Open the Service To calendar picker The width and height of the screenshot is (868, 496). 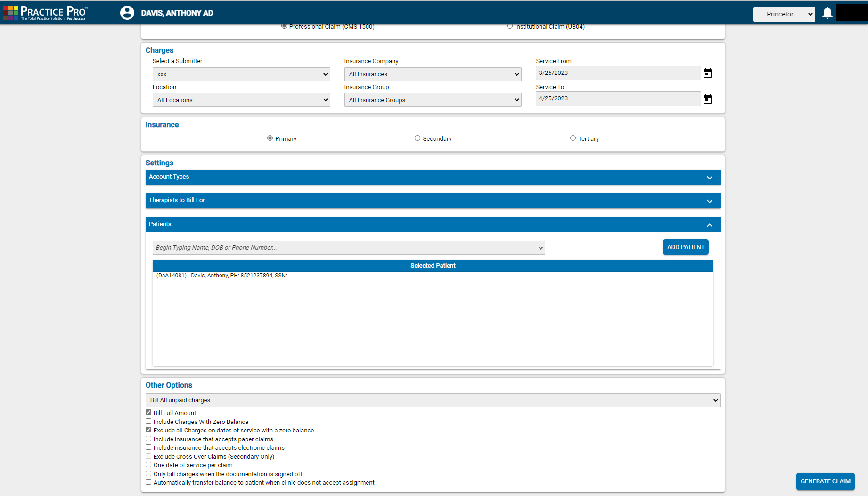(x=708, y=99)
